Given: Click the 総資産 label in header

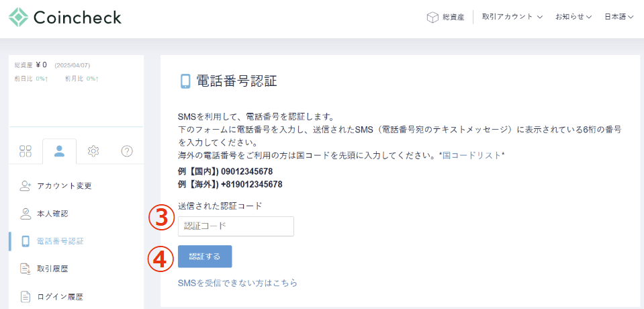Looking at the screenshot, I should 453,17.
